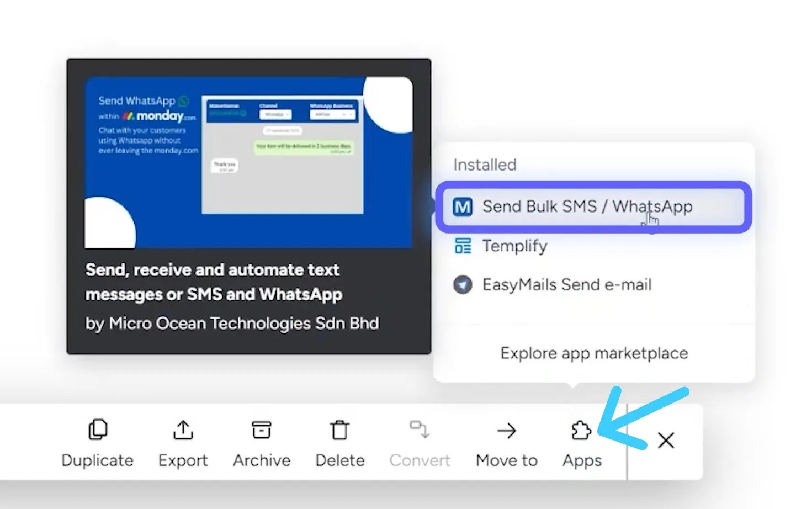Click 'by Micro Ocean Technologies Sdn Bhd' text
Screen dimensions: 812x509
232,324
